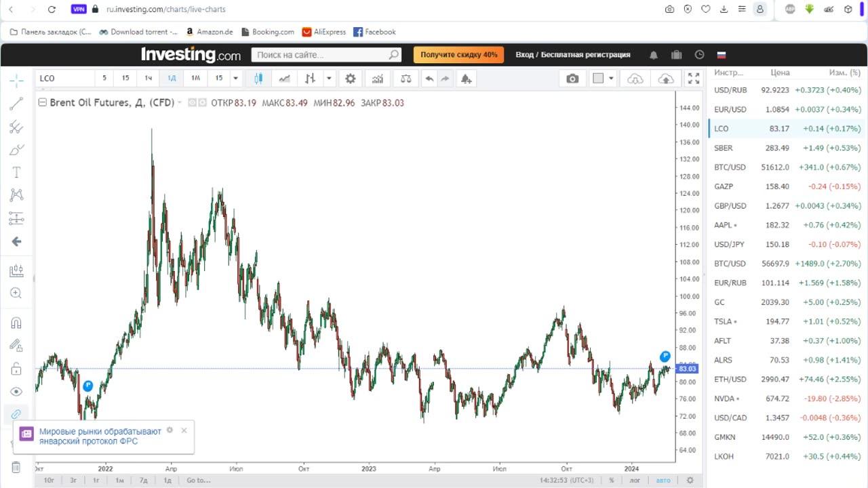The width and height of the screenshot is (868, 488).
Task: Switch to area chart type icon
Action: coord(284,79)
